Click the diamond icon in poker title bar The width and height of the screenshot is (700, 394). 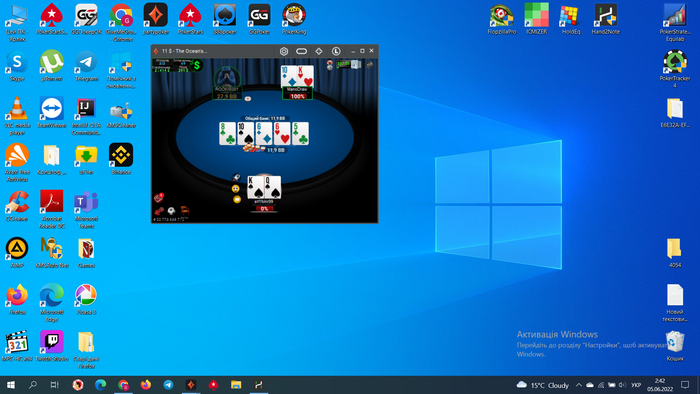click(319, 51)
